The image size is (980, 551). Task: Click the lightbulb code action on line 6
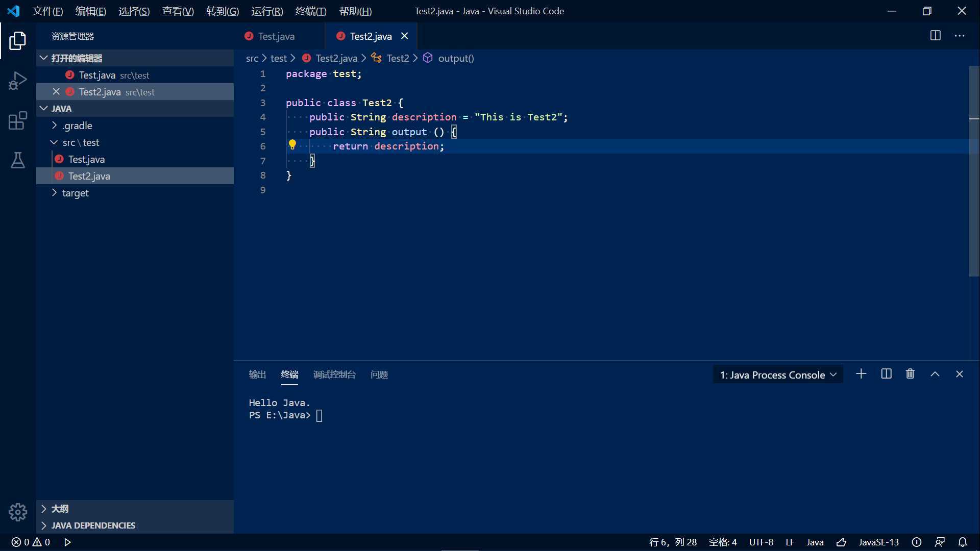[x=292, y=145]
